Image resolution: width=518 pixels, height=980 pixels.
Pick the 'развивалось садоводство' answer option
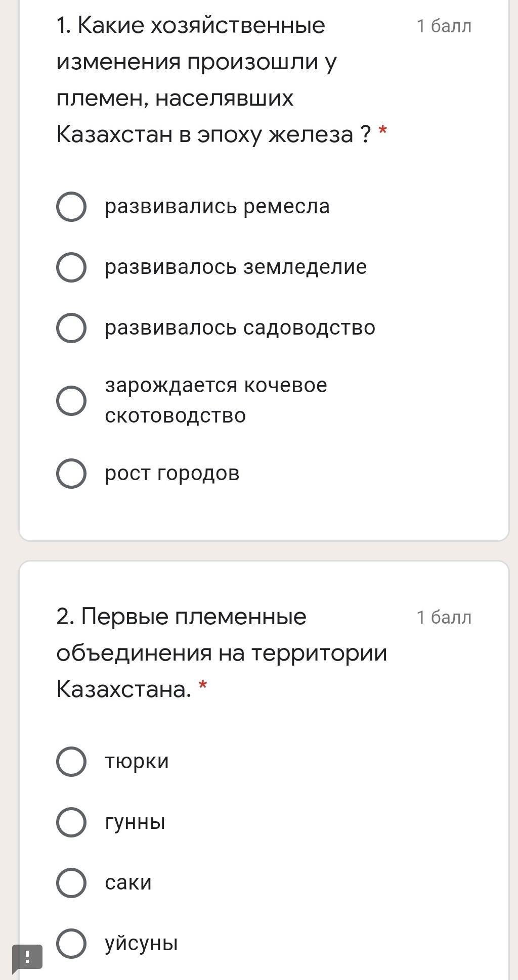click(71, 328)
